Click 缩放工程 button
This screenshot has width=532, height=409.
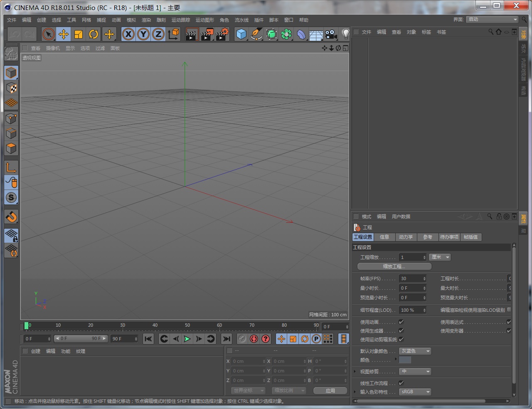click(394, 266)
